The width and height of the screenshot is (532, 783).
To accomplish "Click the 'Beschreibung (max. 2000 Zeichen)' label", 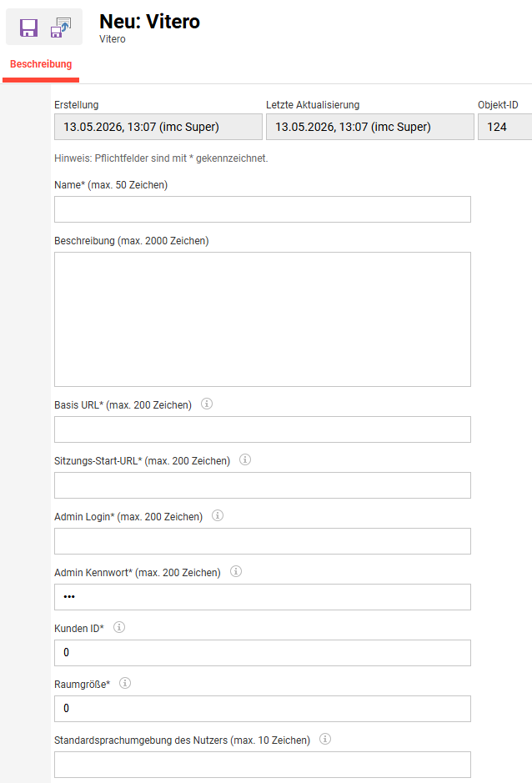I will [132, 241].
